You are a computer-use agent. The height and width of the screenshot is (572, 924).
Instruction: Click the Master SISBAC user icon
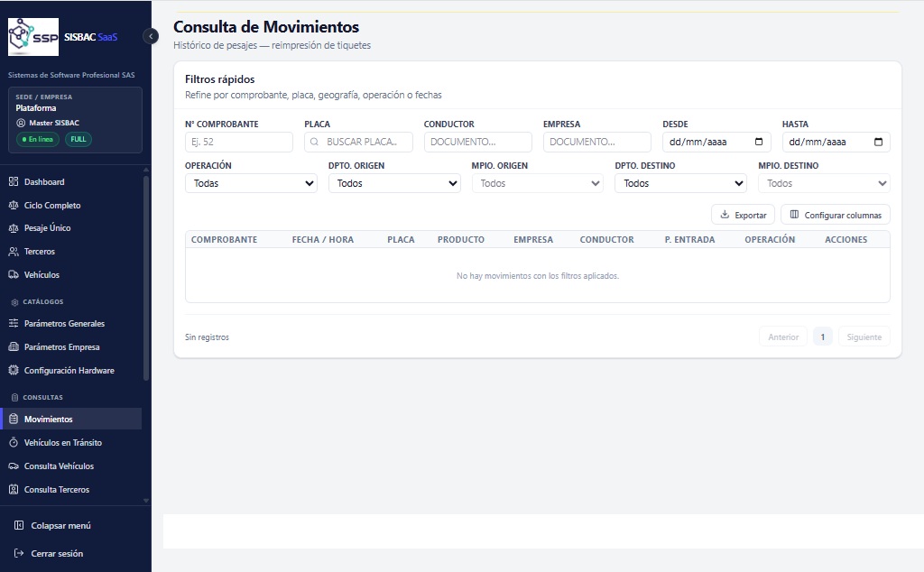click(x=21, y=123)
